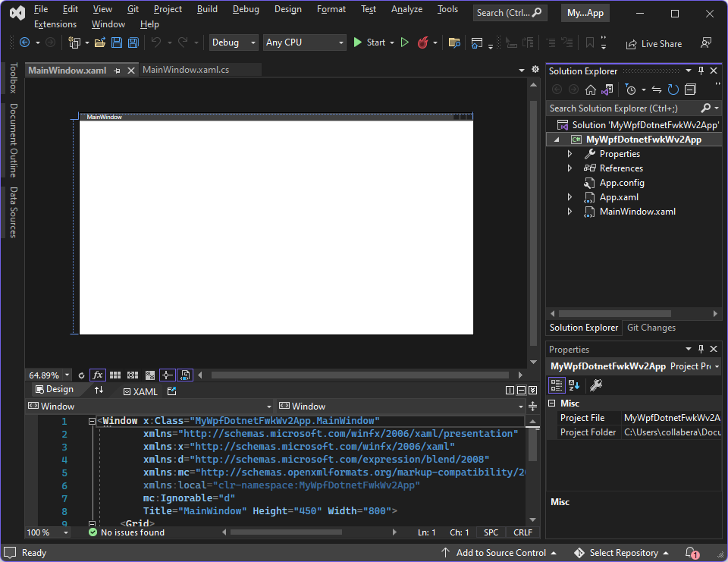The width and height of the screenshot is (728, 562).
Task: Click the Home icon in Solution Explorer toolbar
Action: click(590, 89)
